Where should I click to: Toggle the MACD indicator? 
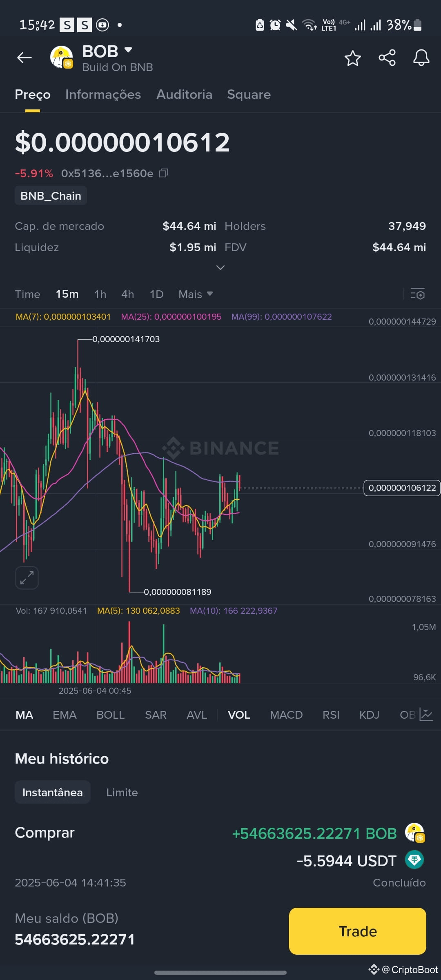(286, 715)
